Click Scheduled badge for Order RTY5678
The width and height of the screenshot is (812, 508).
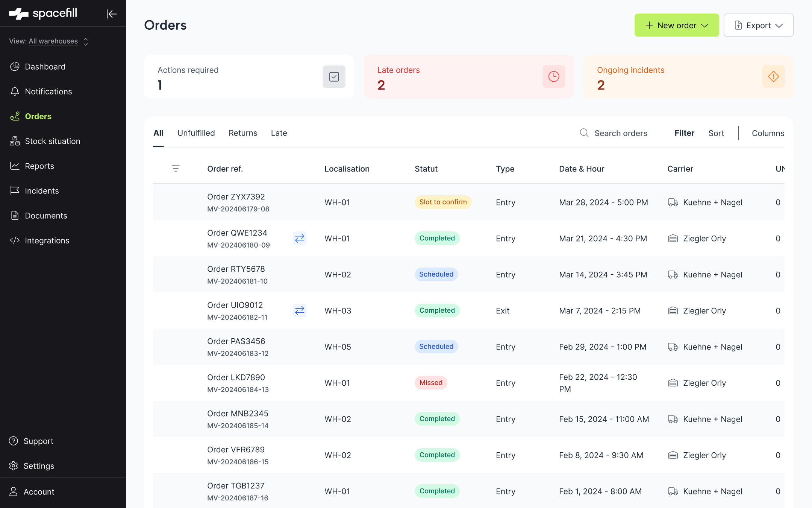tap(436, 274)
